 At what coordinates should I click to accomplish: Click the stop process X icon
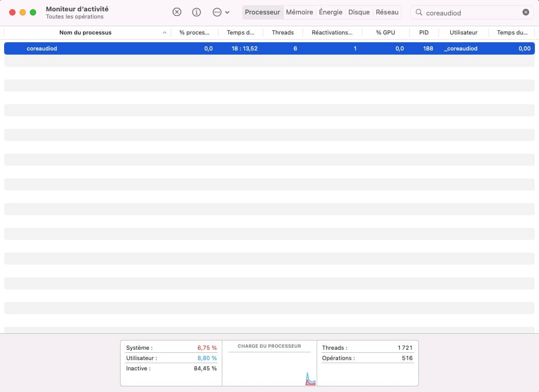tap(177, 12)
